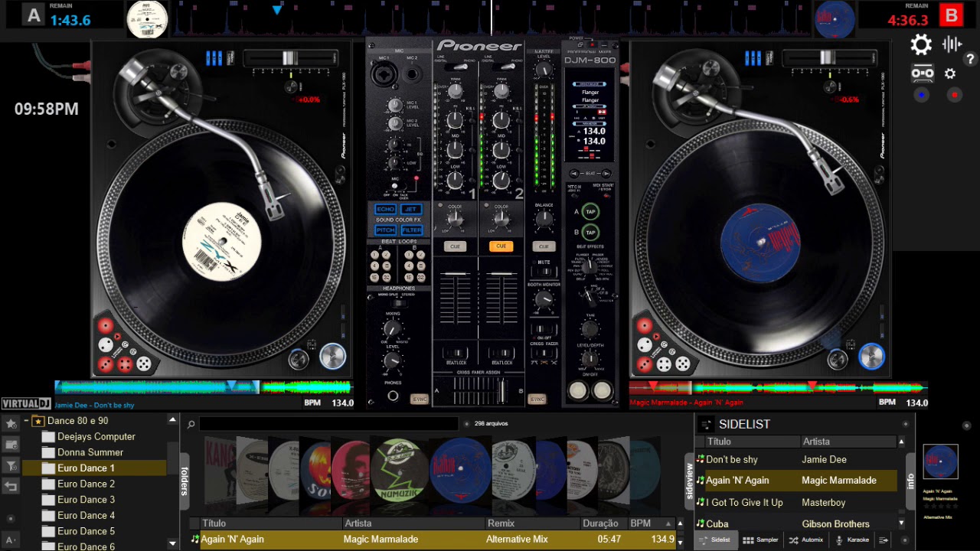Toggle the left deck SYNC button
980x551 pixels.
click(x=419, y=399)
